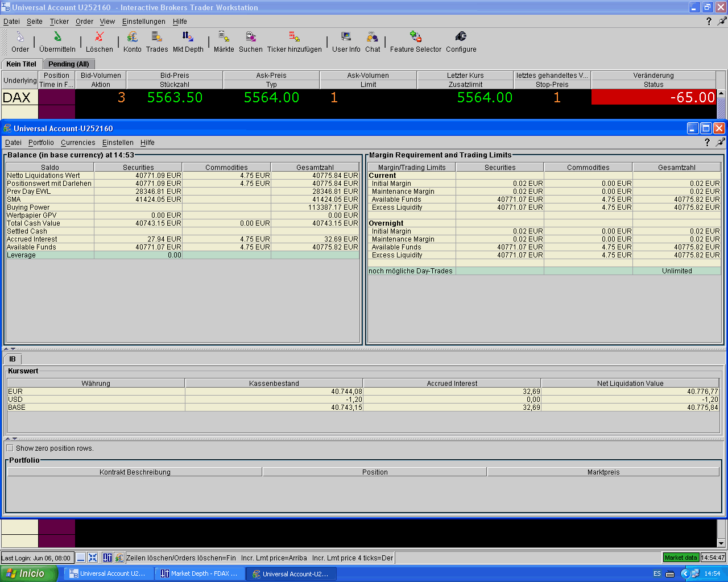
Task: Select the Buying Power row label
Action: (x=28, y=207)
